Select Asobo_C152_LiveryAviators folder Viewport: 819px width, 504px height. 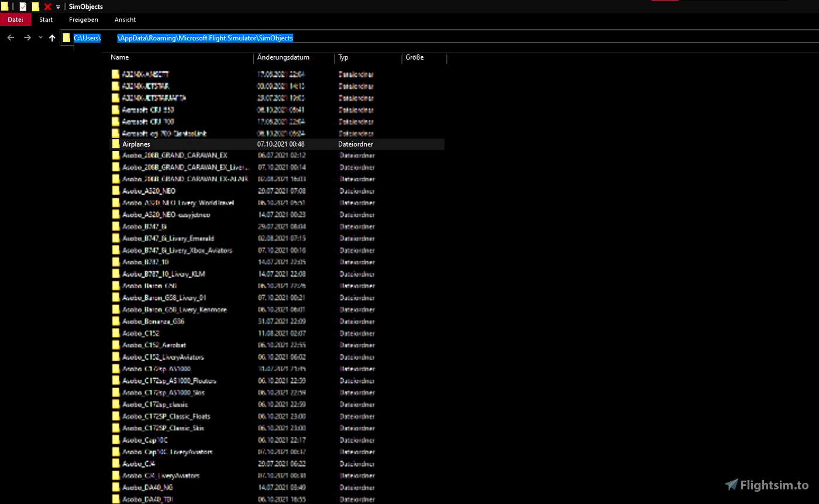(x=163, y=357)
